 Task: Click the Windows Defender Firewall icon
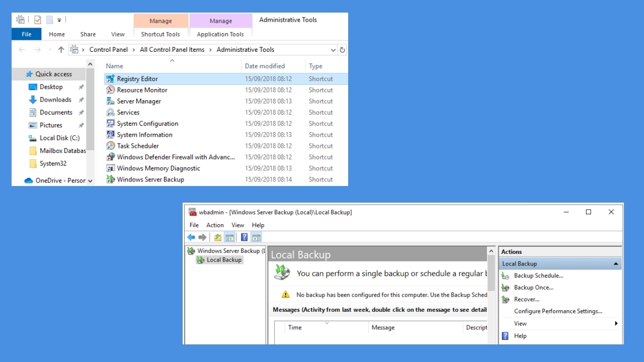point(111,157)
